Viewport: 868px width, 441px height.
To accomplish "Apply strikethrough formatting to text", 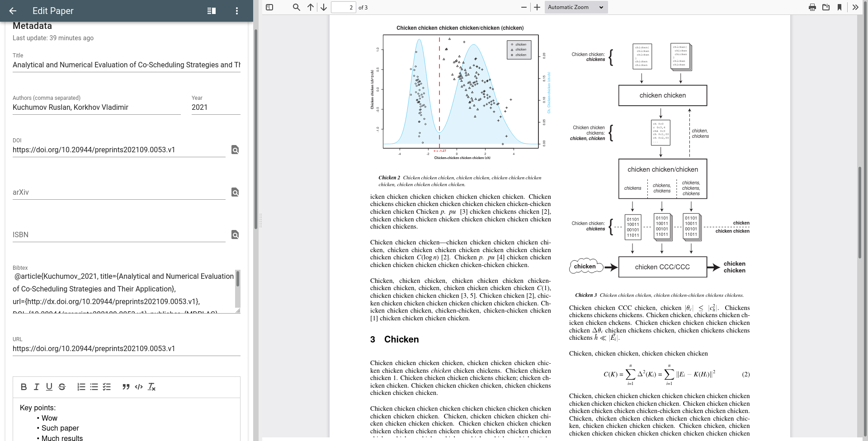I will [x=62, y=387].
